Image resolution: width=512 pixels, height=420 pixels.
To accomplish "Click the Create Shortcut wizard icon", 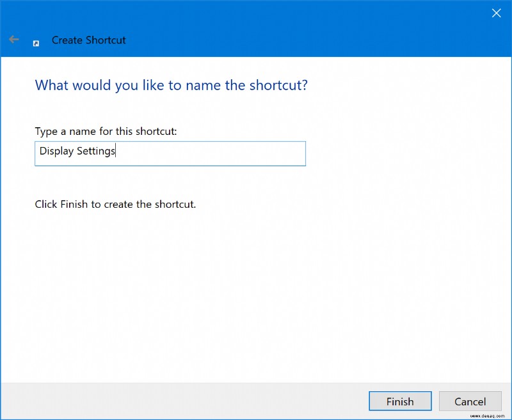I will click(x=36, y=43).
